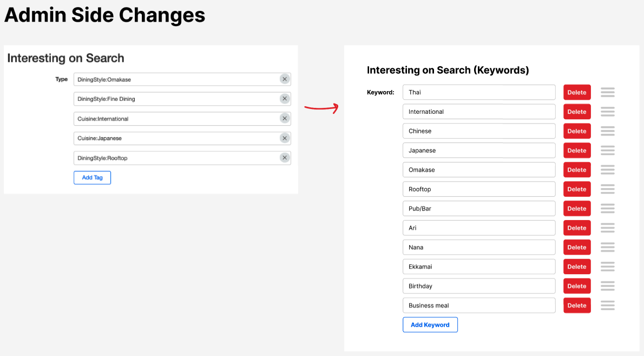Remove the DiningStyle:Rooftop tag

coord(284,158)
